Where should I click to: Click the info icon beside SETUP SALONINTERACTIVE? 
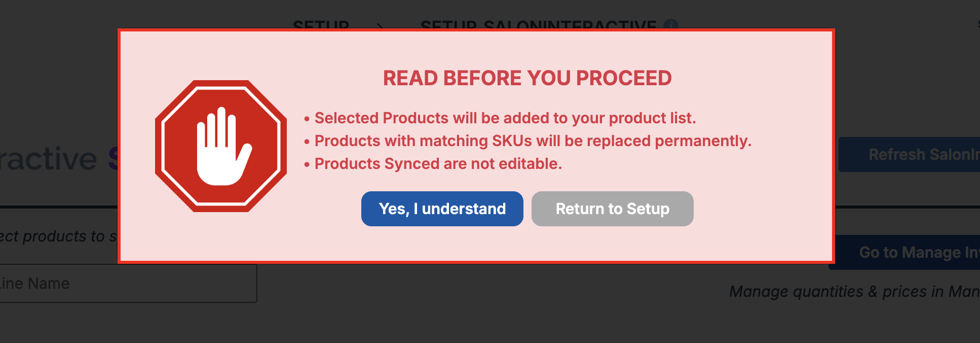671,25
